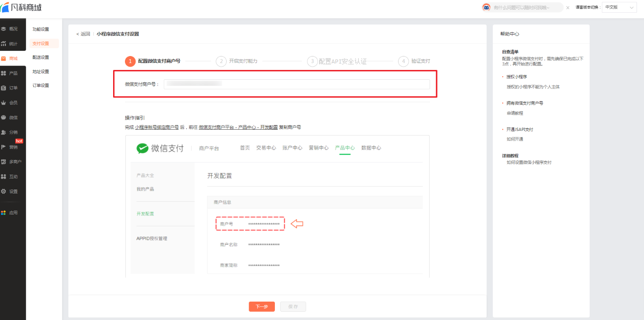Open the 微信 WeChat sidebar icon
The width and height of the screenshot is (644, 320).
point(4,117)
